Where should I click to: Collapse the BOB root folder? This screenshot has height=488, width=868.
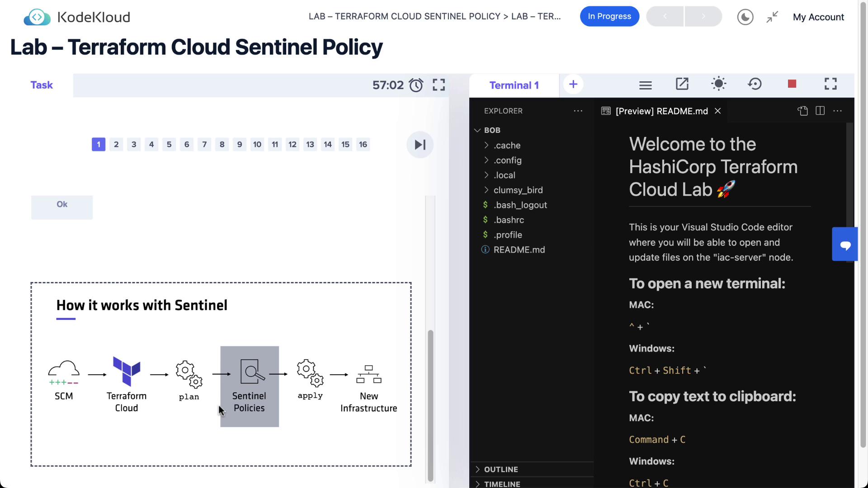coord(492,130)
